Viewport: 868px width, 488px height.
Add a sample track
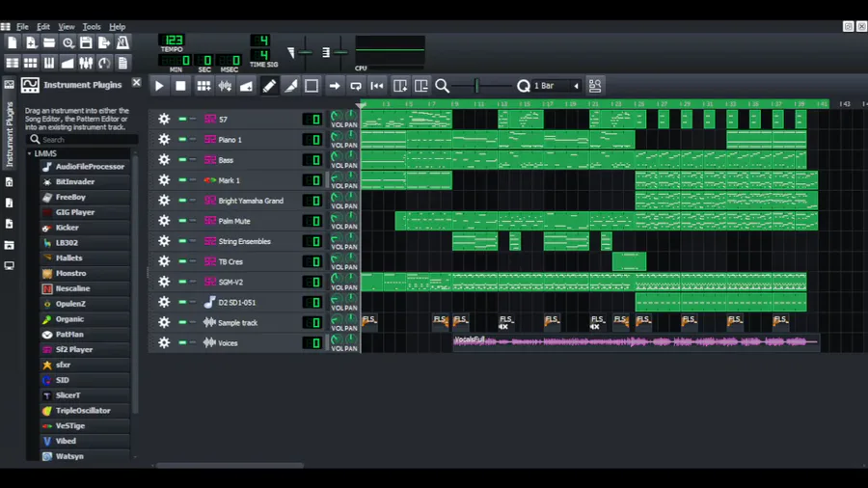226,86
